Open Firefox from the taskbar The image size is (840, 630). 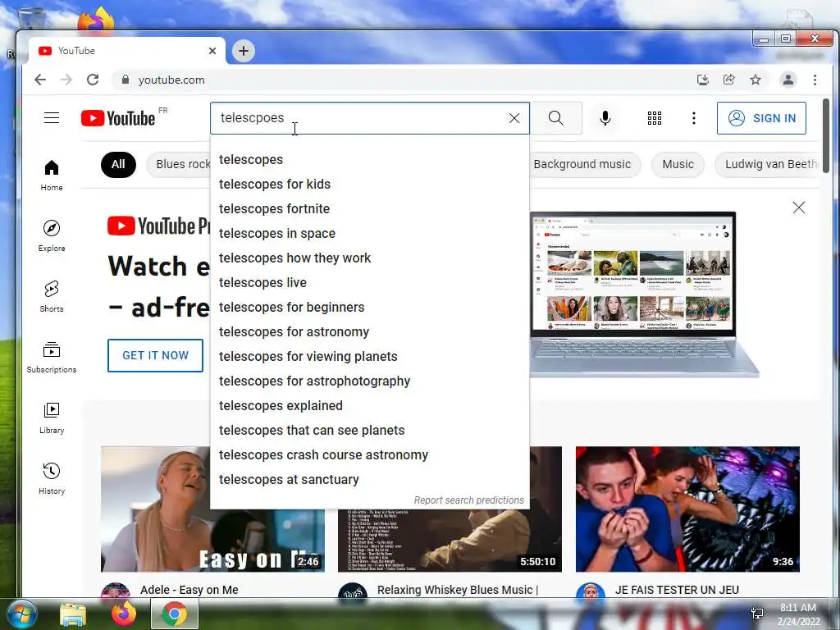(124, 614)
